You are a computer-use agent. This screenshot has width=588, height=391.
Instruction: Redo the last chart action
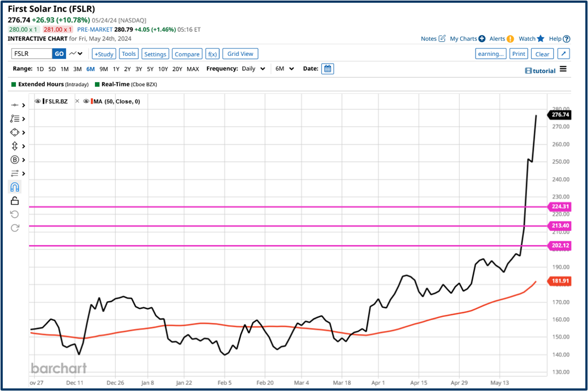[x=14, y=228]
